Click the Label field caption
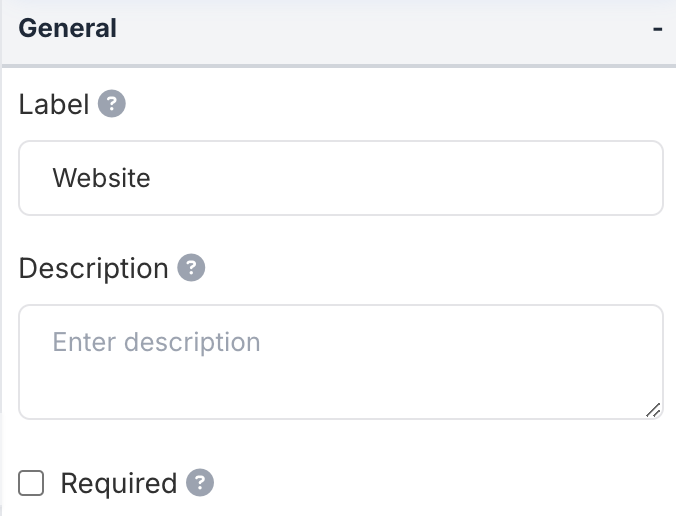Screen dimensions: 676x516 54,104
